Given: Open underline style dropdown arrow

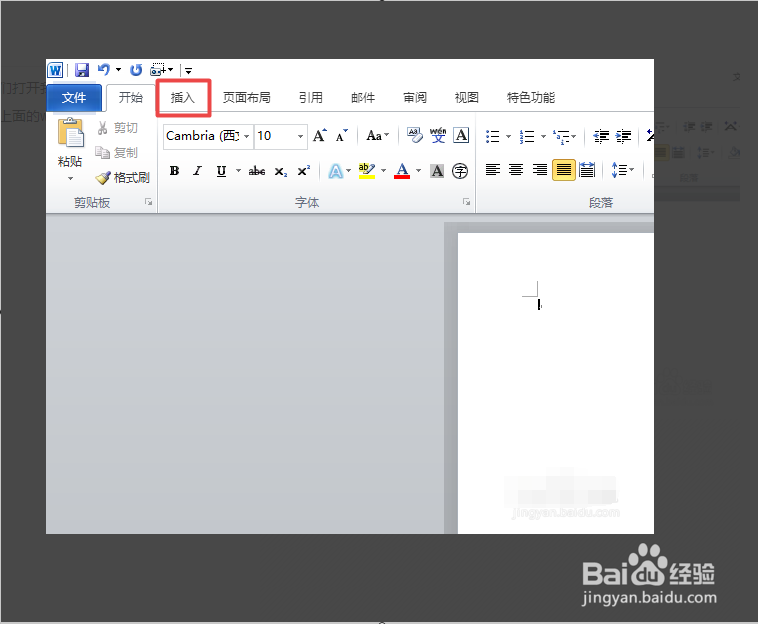Looking at the screenshot, I should 238,170.
